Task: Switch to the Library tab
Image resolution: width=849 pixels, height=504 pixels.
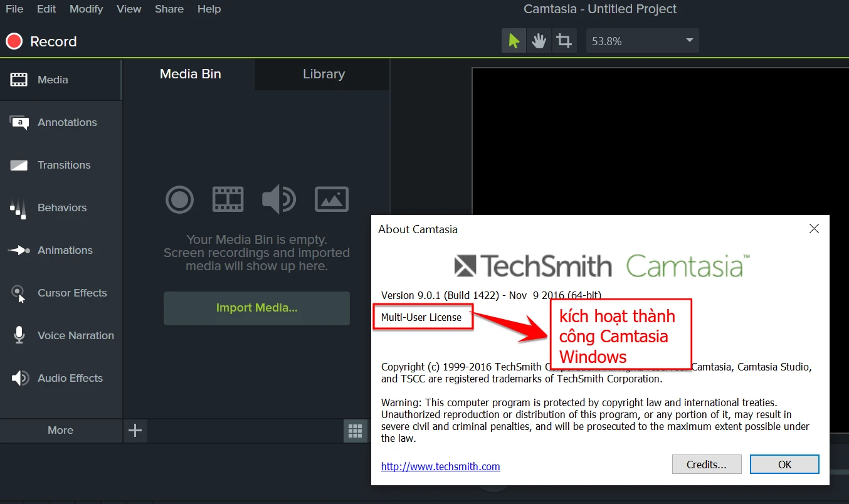Action: (x=322, y=74)
